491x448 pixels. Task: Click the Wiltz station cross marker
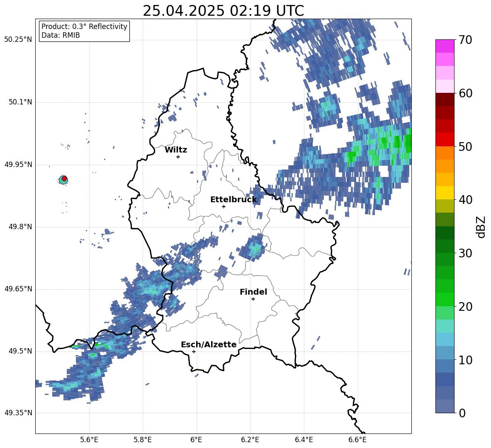coord(178,157)
